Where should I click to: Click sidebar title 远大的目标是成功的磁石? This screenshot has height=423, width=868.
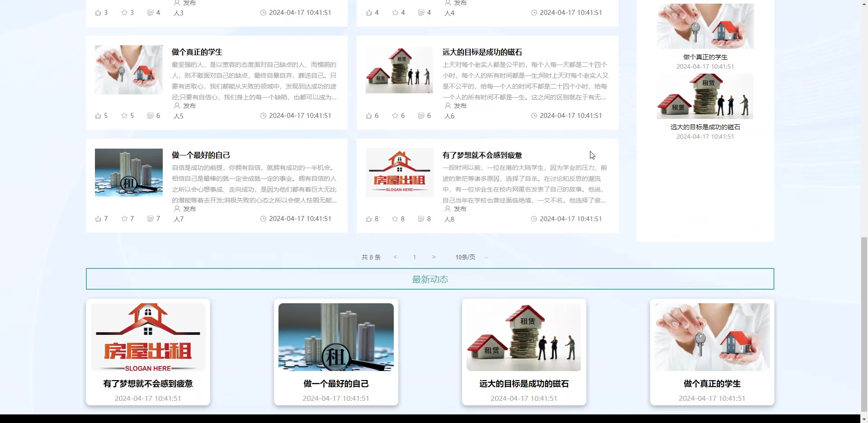click(705, 127)
